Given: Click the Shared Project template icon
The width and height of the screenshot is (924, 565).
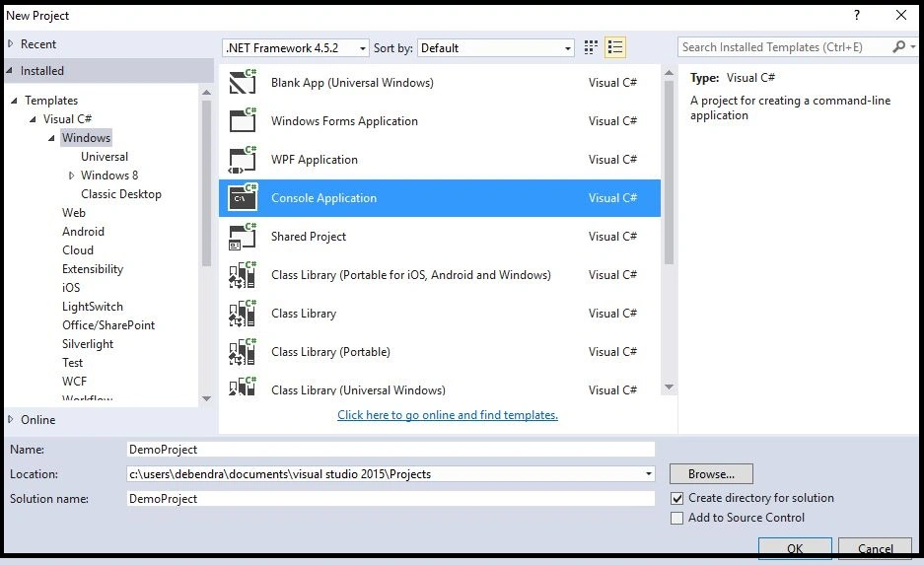Looking at the screenshot, I should (x=243, y=237).
